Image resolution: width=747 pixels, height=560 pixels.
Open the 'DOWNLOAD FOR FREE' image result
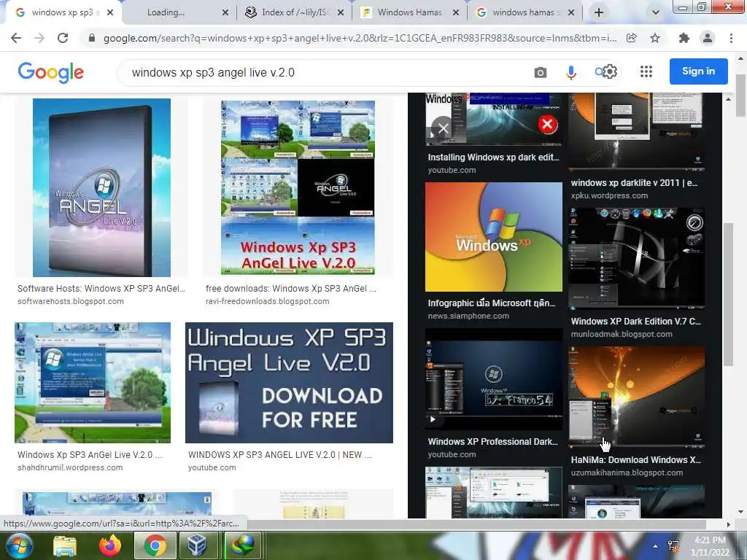click(x=289, y=383)
